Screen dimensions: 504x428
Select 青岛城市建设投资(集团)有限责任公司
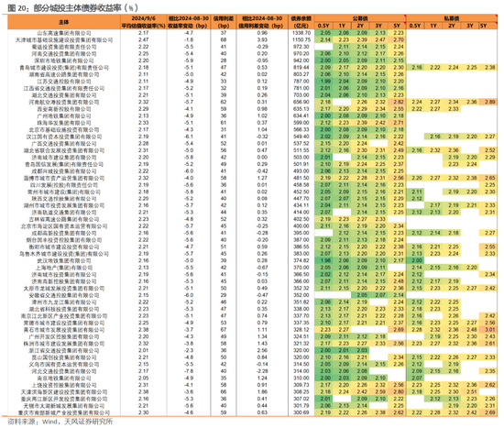coord(64,68)
